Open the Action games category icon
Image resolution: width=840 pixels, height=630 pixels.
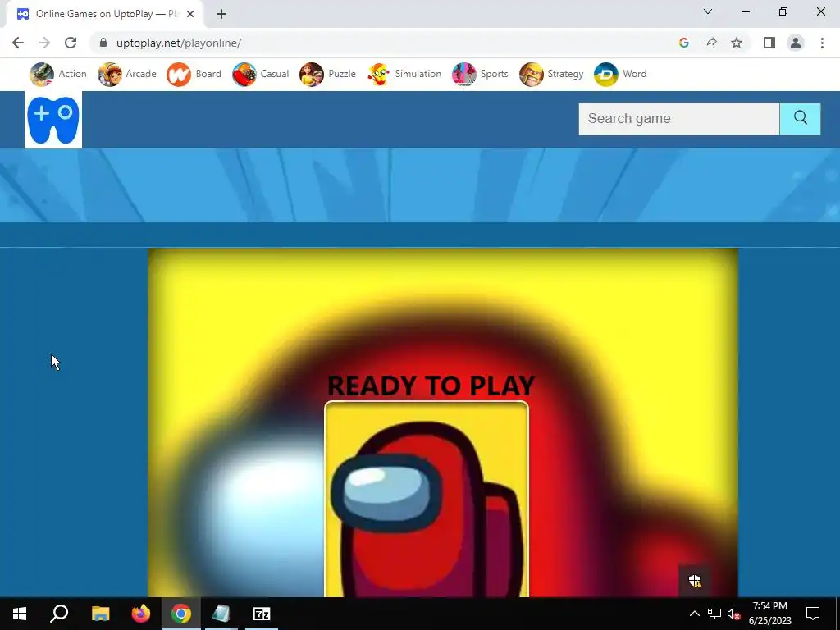click(x=42, y=74)
